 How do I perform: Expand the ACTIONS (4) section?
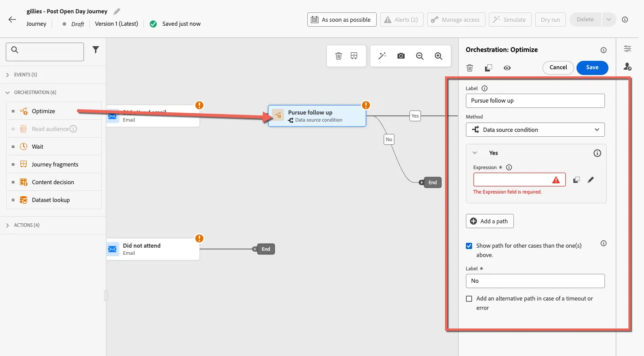[x=8, y=225]
